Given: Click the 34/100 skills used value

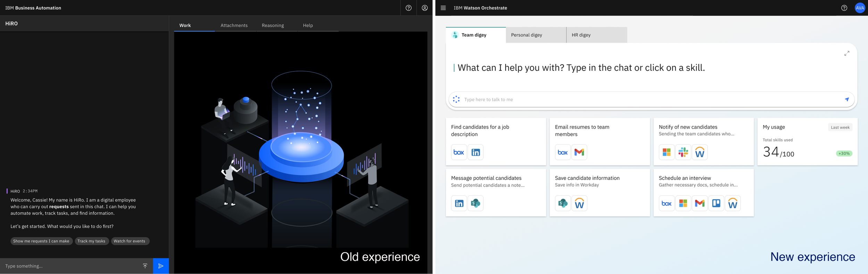Looking at the screenshot, I should (778, 152).
